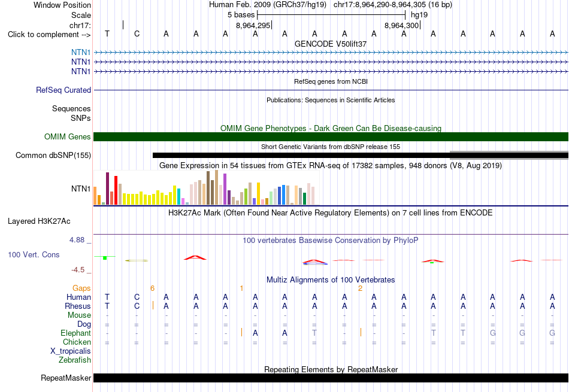
Task: Click the Rhesus row C base
Action: (137, 306)
